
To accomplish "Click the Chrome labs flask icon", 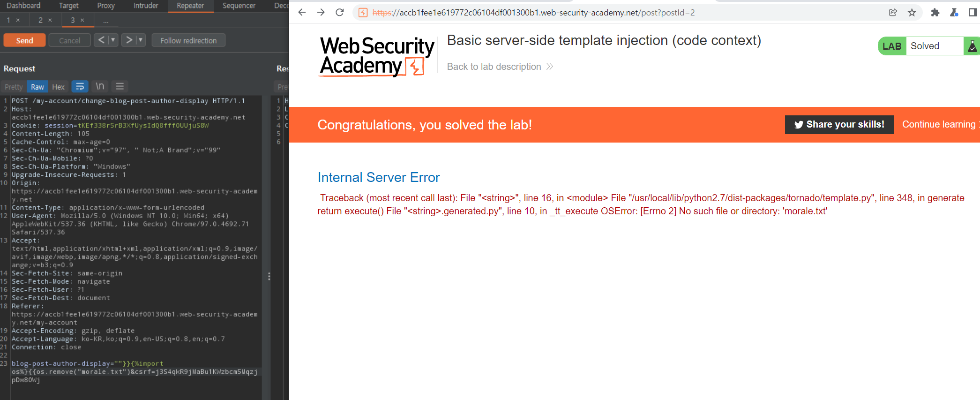I will click(x=954, y=13).
